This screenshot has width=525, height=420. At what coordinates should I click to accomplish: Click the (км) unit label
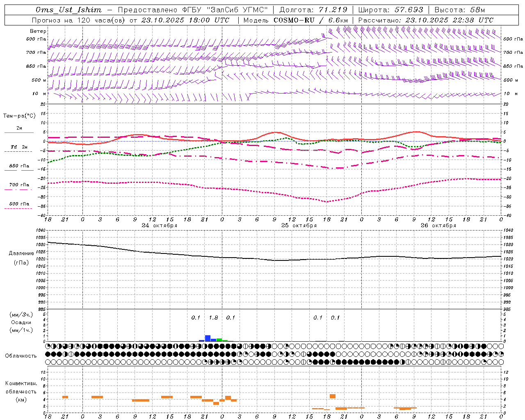[21, 399]
